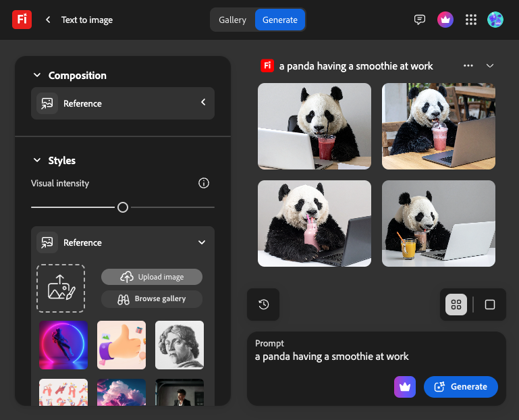Switch to single image view
Viewport: 519px width, 420px height.
pyautogui.click(x=490, y=305)
